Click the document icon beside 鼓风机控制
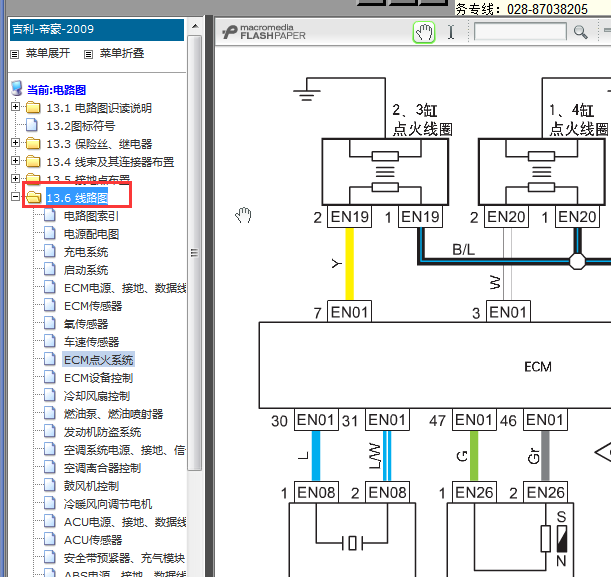The height and width of the screenshot is (577, 611). pyautogui.click(x=50, y=485)
